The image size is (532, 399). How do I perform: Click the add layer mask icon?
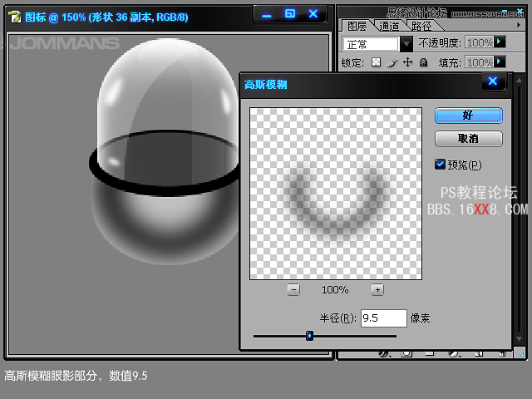[x=406, y=353]
